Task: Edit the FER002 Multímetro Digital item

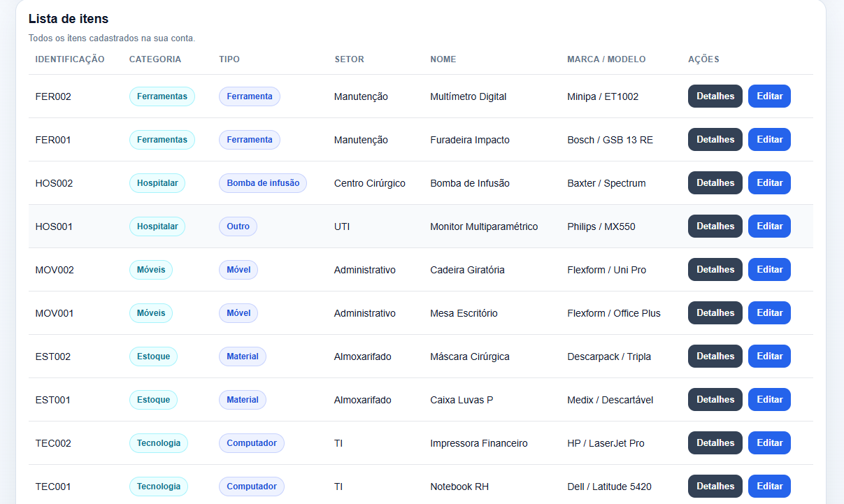Action: pyautogui.click(x=769, y=96)
